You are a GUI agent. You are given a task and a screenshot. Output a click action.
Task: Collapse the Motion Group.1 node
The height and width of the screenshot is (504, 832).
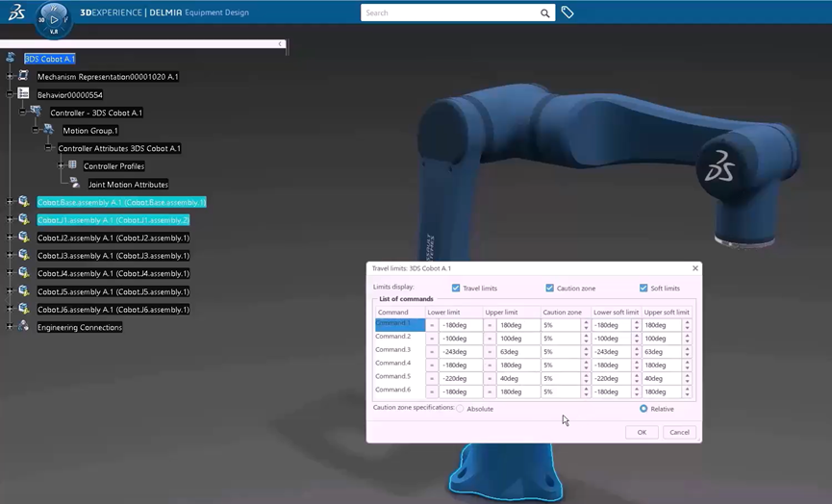coord(35,130)
